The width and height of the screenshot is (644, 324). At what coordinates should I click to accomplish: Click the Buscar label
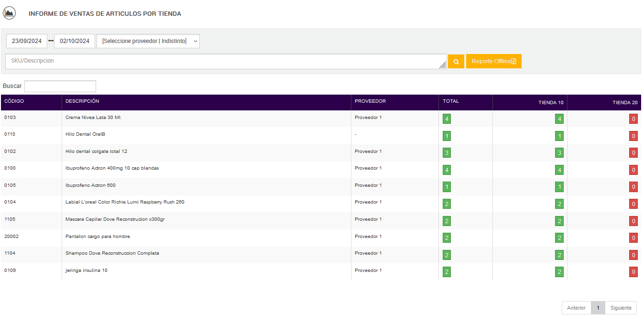(12, 86)
